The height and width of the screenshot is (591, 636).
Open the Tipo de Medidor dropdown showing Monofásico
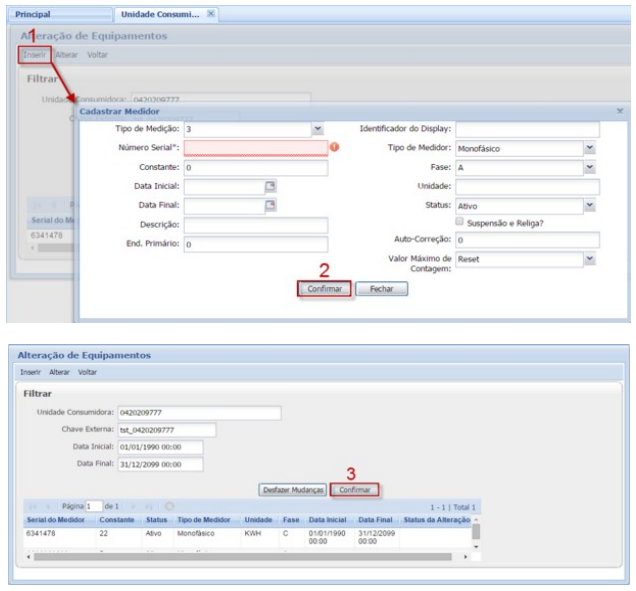pyautogui.click(x=590, y=148)
